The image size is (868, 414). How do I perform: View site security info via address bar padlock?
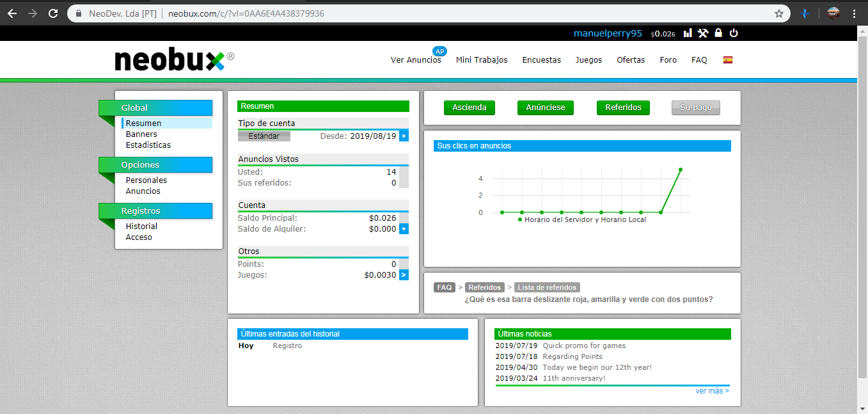coord(78,13)
